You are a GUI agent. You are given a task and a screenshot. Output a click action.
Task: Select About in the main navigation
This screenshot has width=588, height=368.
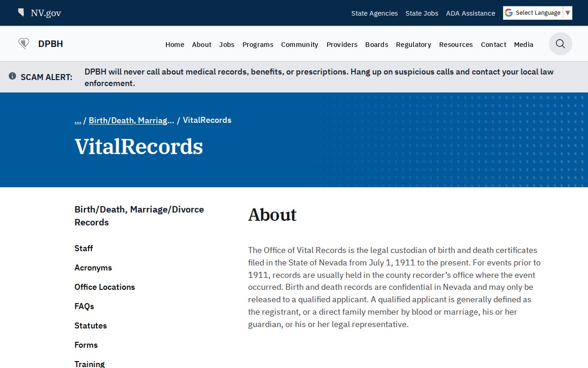tap(202, 45)
